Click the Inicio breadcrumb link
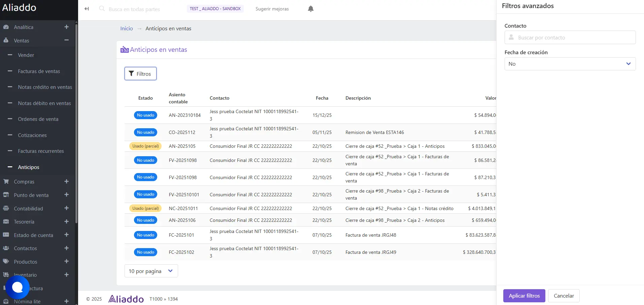 coord(127,29)
